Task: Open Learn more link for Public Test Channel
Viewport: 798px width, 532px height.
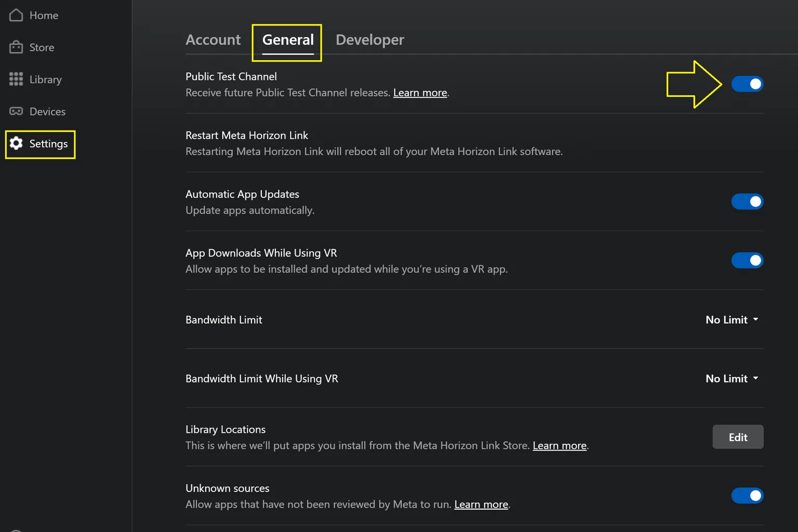Action: tap(420, 92)
